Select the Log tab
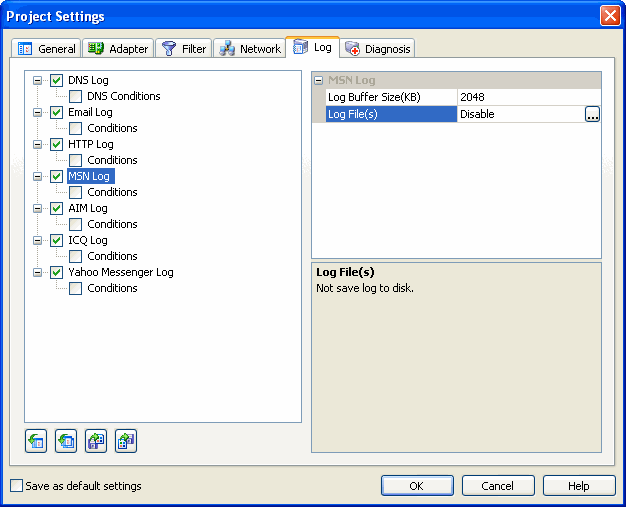626x507 pixels. pos(313,47)
